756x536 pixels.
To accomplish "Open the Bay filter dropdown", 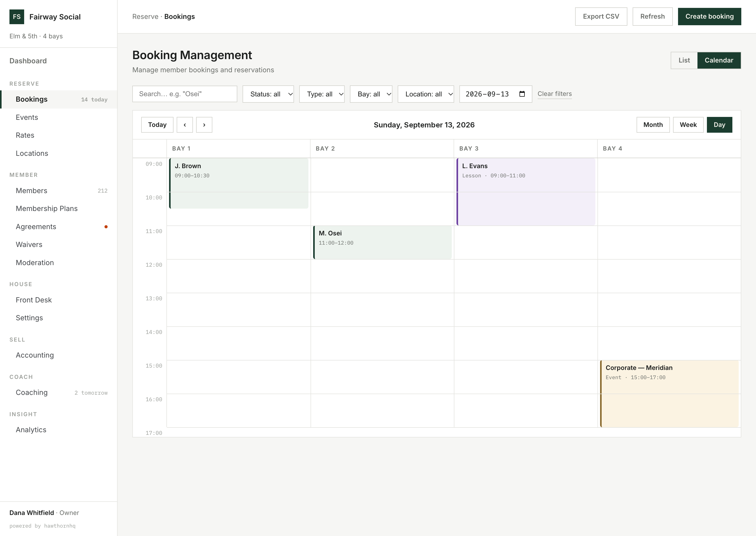I will tap(371, 94).
